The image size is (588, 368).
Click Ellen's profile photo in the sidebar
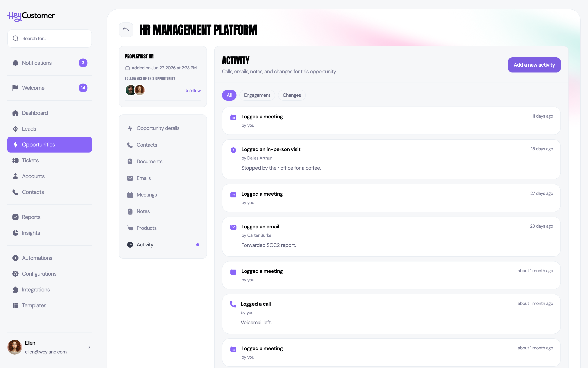[x=15, y=347]
